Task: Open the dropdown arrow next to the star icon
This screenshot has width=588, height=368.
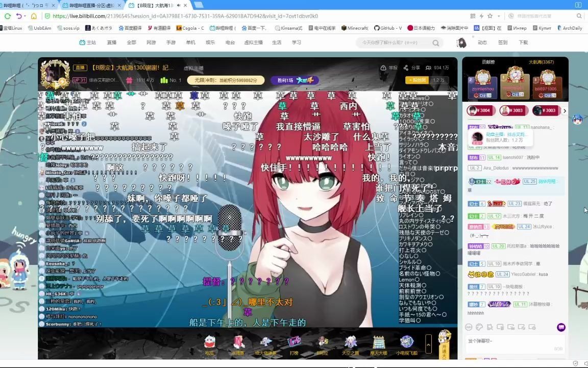Action: [x=498, y=16]
